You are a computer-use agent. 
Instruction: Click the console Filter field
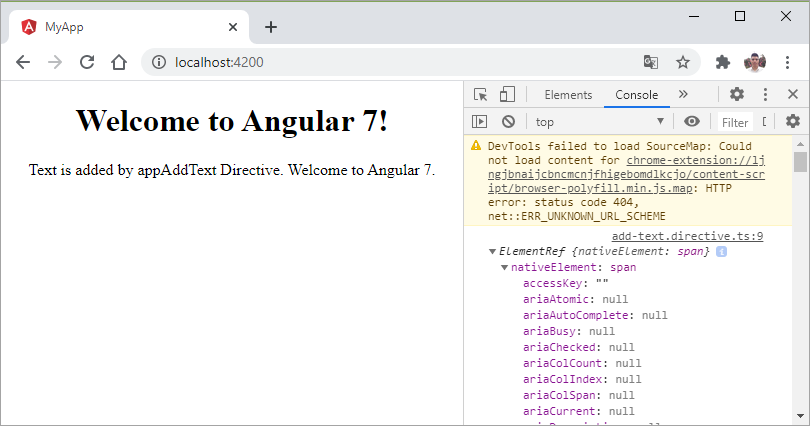[735, 122]
